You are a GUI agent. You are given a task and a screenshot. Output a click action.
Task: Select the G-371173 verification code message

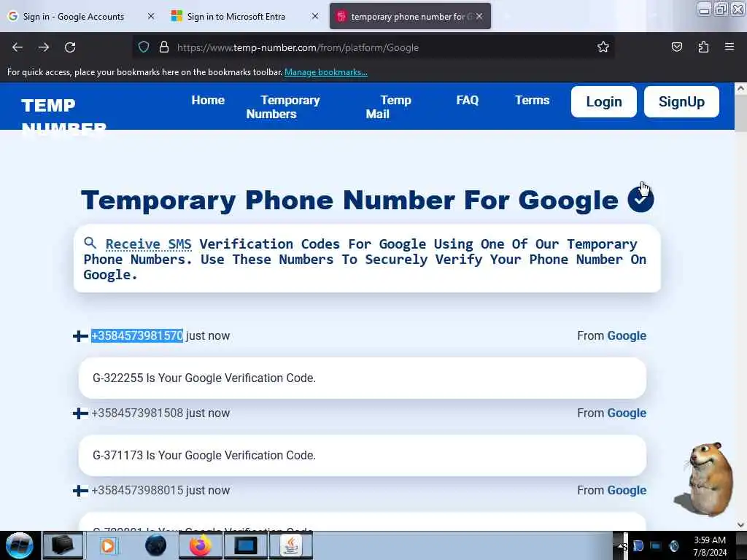click(x=362, y=455)
